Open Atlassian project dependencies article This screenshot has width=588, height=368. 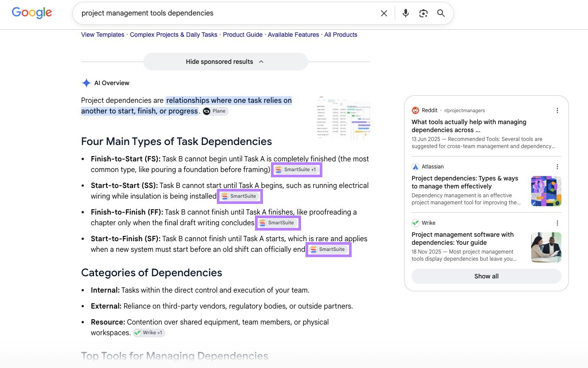pos(465,182)
